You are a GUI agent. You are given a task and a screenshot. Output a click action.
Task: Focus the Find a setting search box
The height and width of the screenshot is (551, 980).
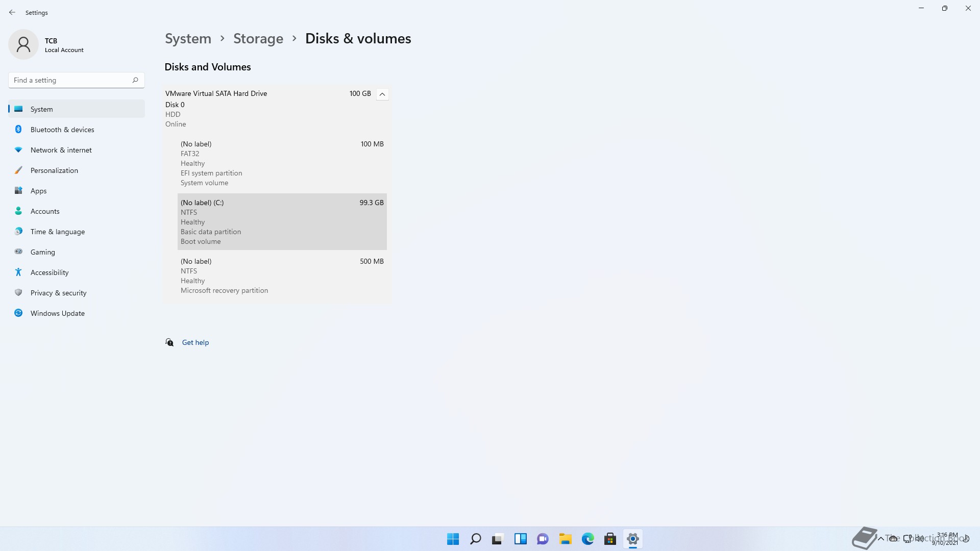click(77, 80)
